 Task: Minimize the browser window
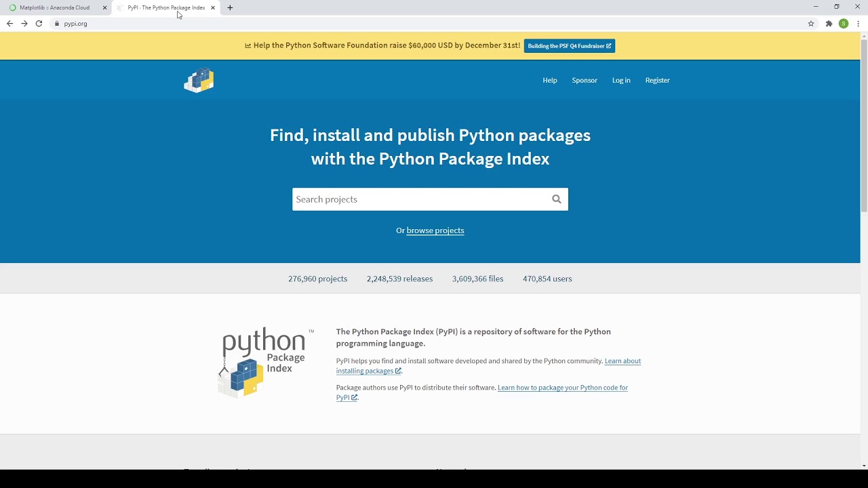(816, 7)
